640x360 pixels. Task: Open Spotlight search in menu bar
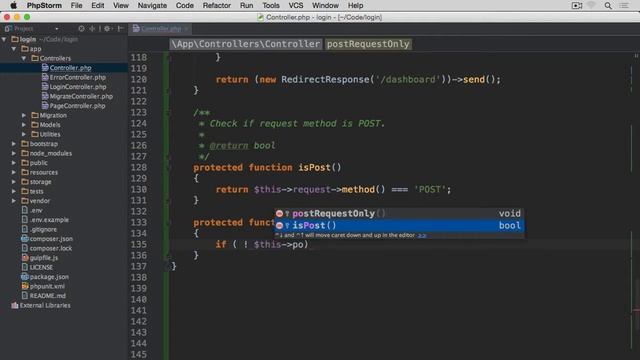(x=608, y=5)
